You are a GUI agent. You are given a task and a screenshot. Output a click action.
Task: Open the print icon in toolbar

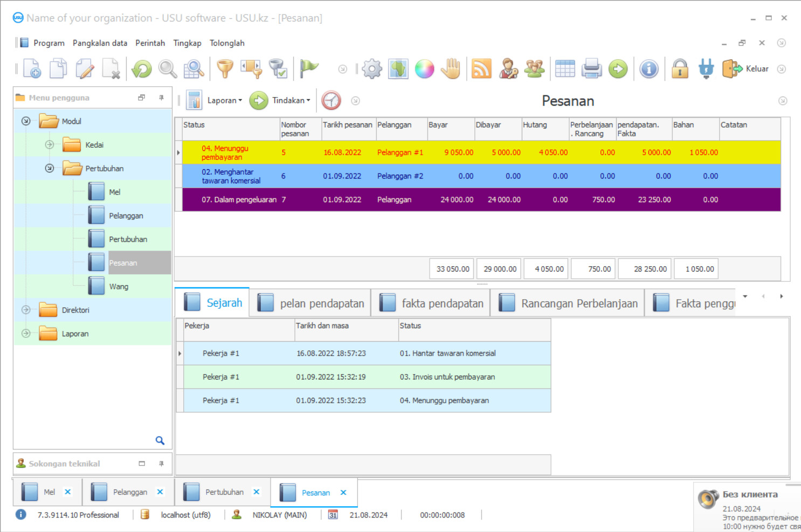click(x=591, y=69)
